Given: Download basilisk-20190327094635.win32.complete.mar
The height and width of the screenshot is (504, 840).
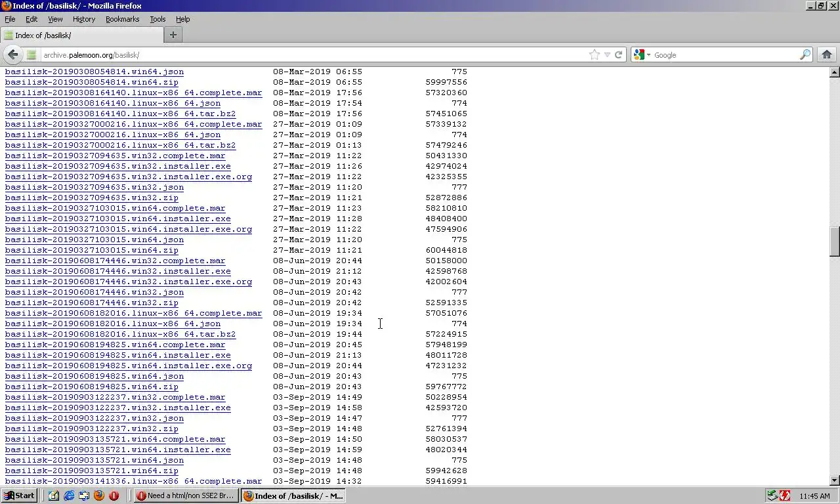Looking at the screenshot, I should click(x=115, y=156).
